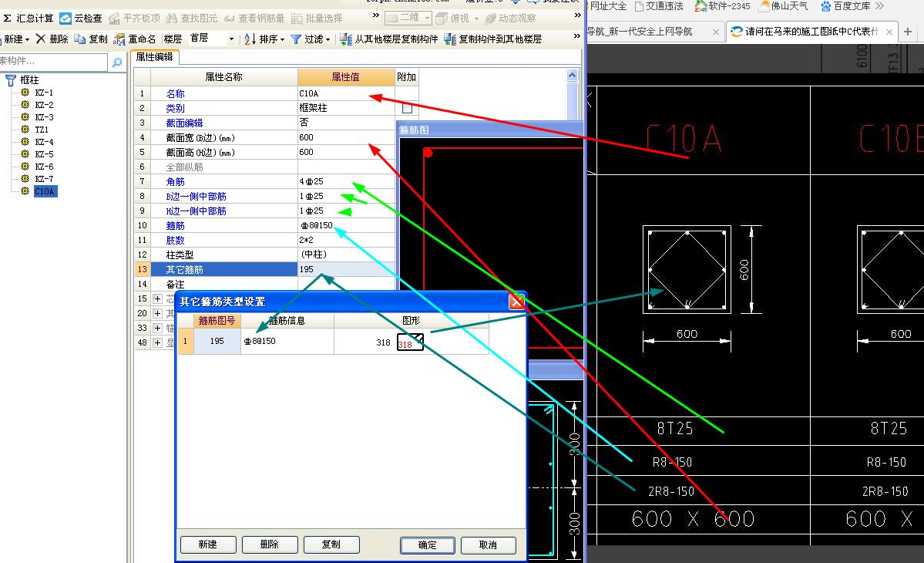Click the 平齐板顶 tool icon
Viewport: 924px width, 563px height.
pos(114,19)
